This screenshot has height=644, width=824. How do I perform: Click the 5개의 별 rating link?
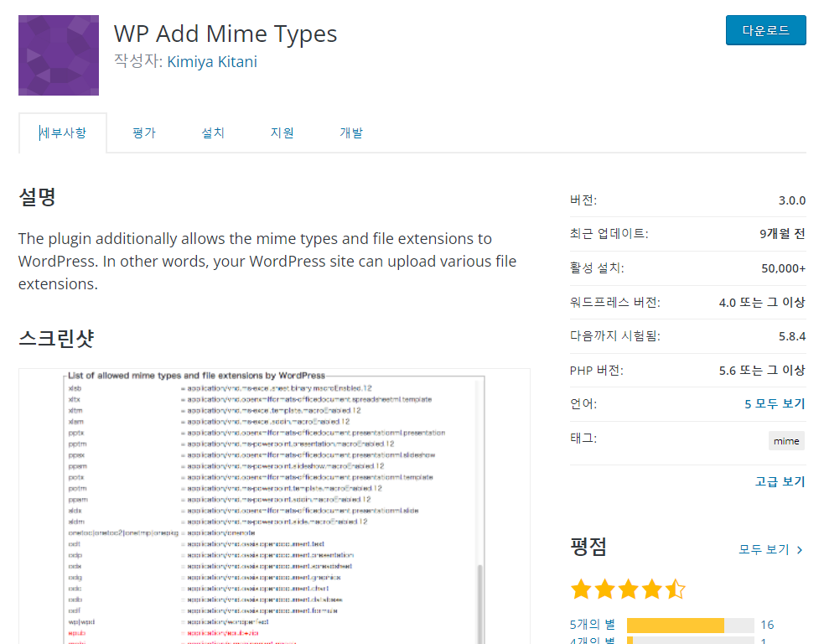593,625
